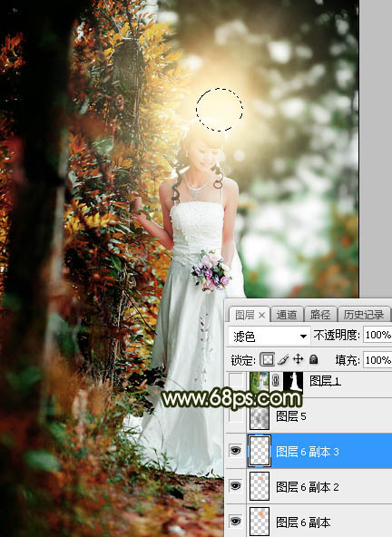
Task: Click the 图层 5 layer thumbnail
Action: pyautogui.click(x=260, y=416)
